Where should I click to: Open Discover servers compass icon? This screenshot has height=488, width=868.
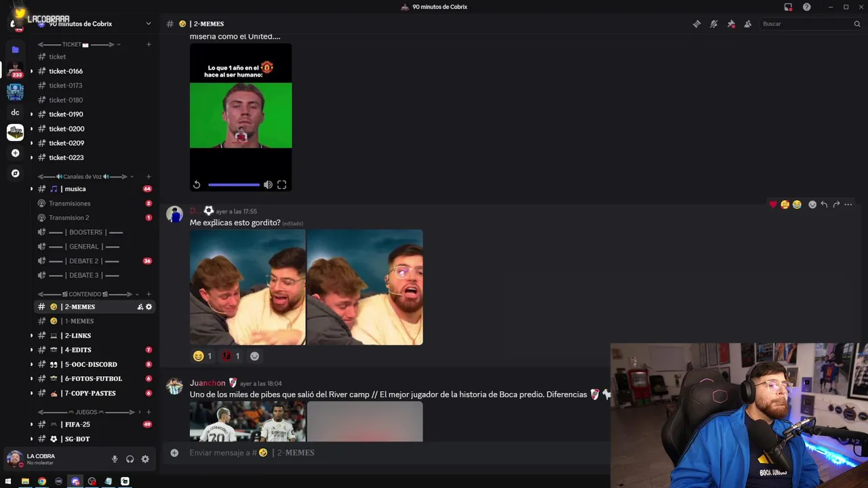tap(15, 174)
